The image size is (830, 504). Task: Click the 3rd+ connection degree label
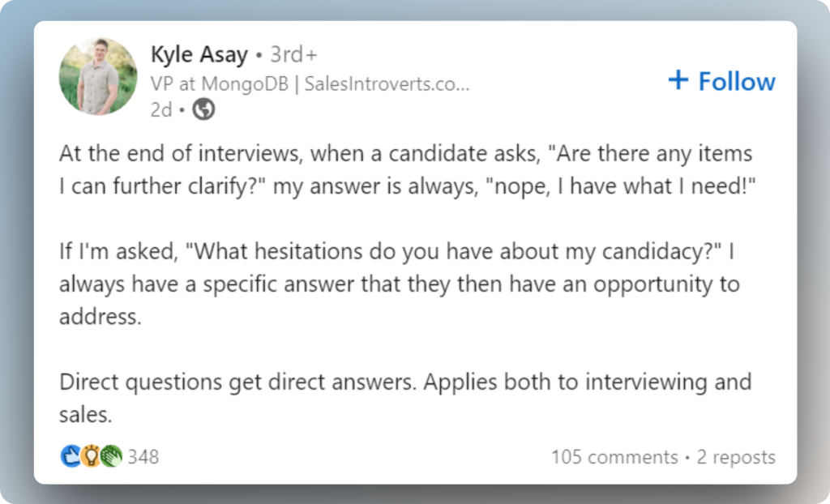[x=293, y=55]
